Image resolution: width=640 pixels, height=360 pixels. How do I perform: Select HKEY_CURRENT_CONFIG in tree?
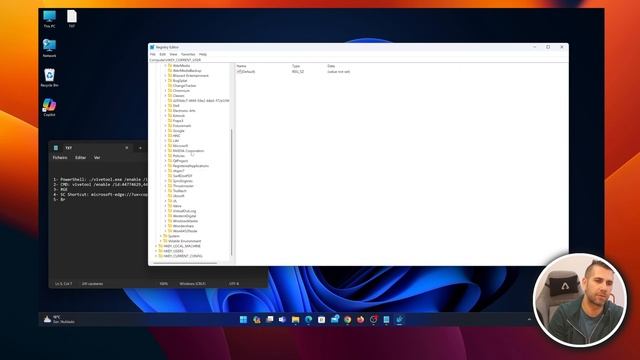182,256
